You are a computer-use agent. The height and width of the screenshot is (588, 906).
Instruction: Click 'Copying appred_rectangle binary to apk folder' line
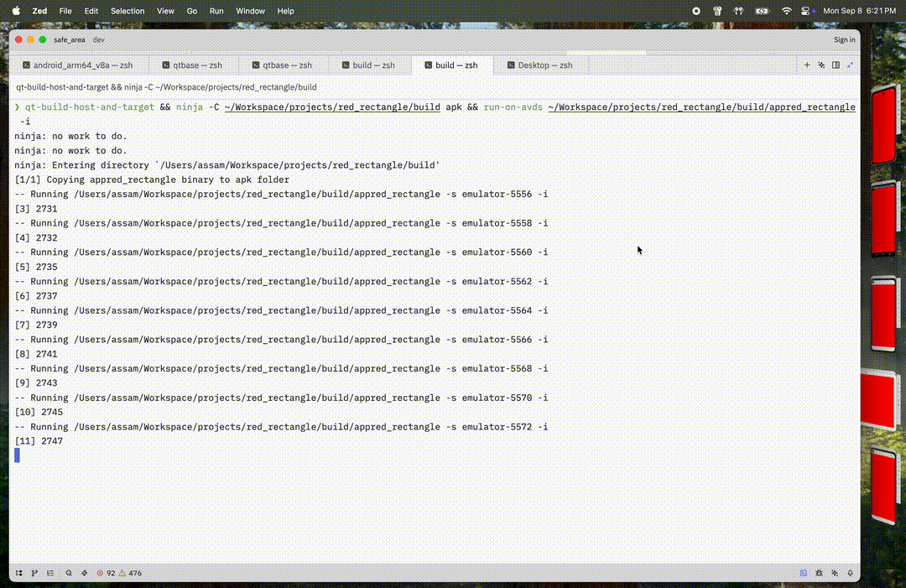(152, 180)
